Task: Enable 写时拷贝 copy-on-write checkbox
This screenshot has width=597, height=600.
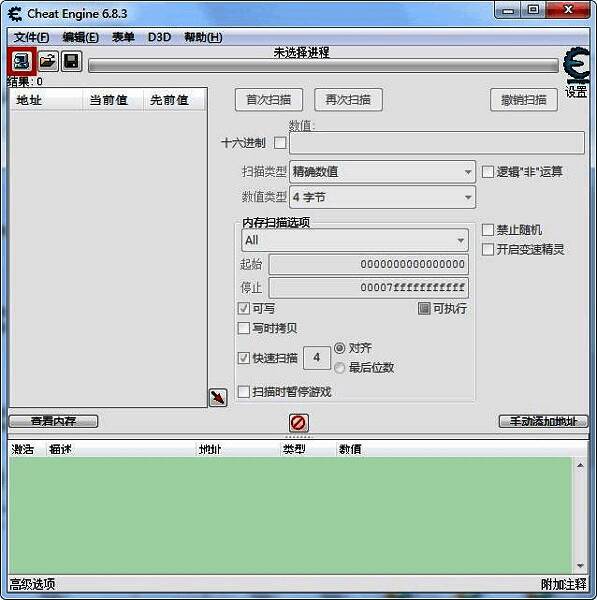Action: (x=244, y=328)
